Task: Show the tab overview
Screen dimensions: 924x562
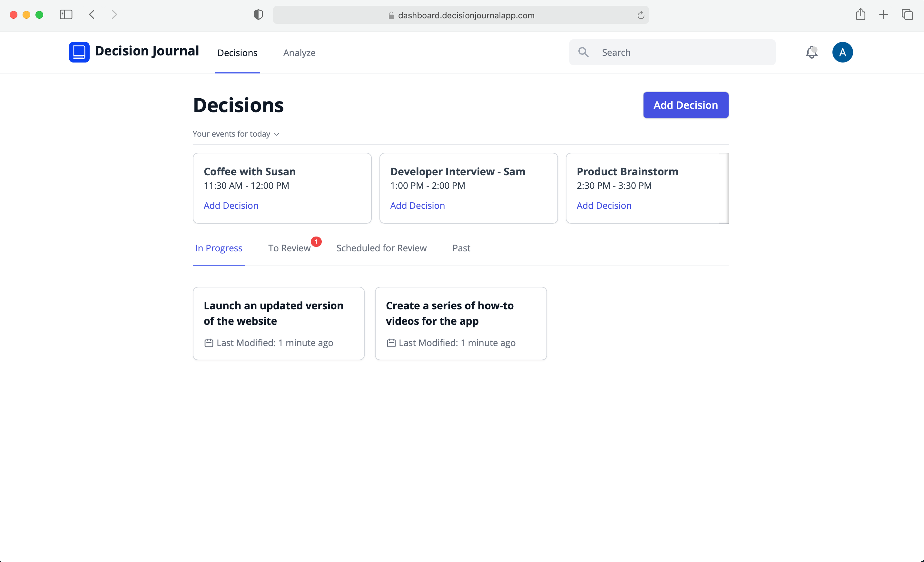Action: (908, 15)
